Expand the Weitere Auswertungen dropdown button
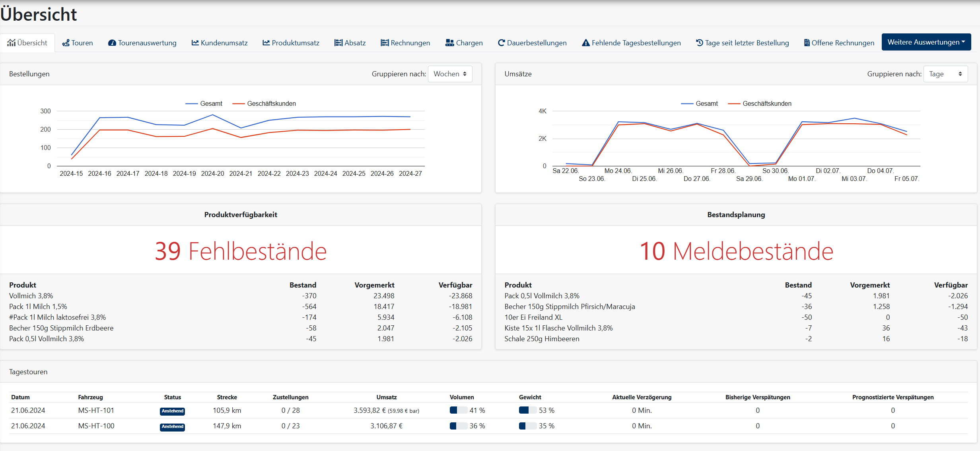The image size is (980, 451). pos(926,42)
